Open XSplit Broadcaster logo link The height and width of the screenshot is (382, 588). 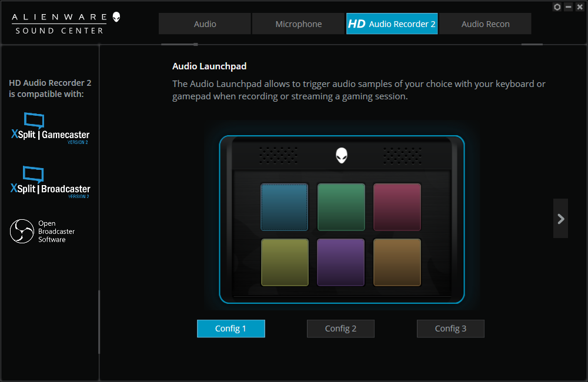point(50,182)
